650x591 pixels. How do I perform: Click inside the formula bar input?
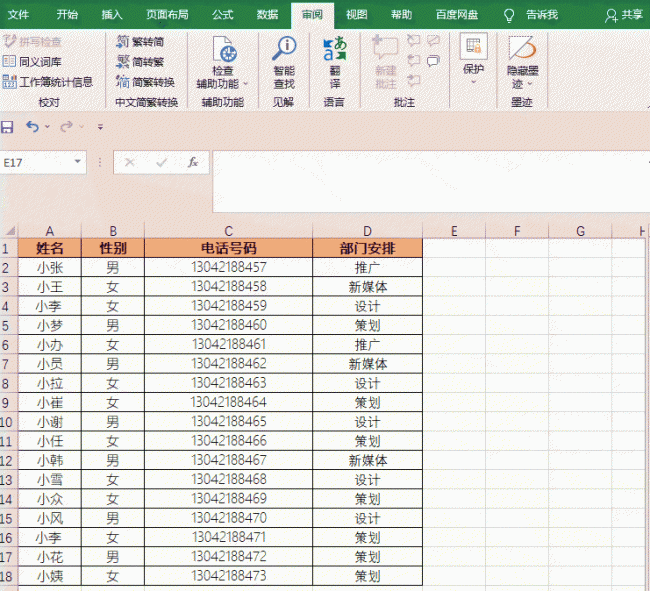429,182
